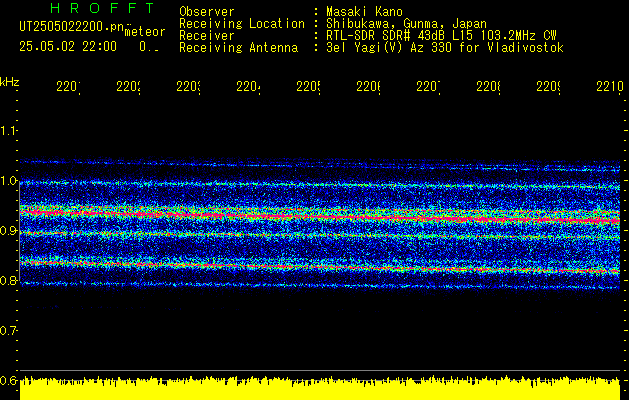The image size is (629, 400).
Task: Click the 0.7 frequency axis label
Action: [x=8, y=331]
